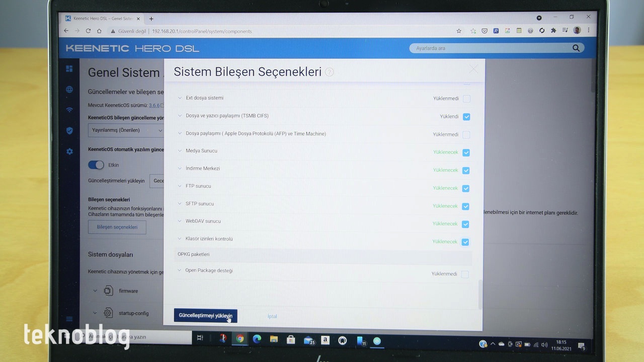Open Chrome from the Windows taskbar

(240, 339)
